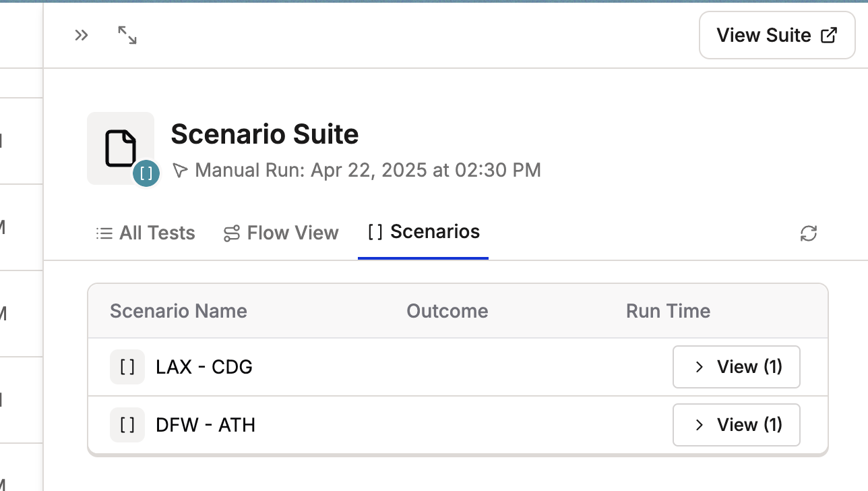Expand panel to full screen

click(x=127, y=35)
